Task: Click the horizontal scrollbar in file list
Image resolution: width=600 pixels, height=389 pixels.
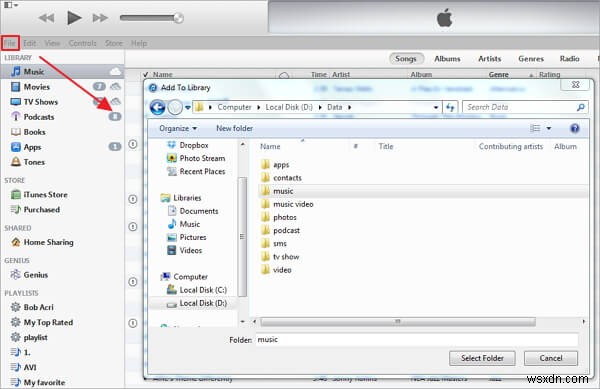Action: coord(397,322)
